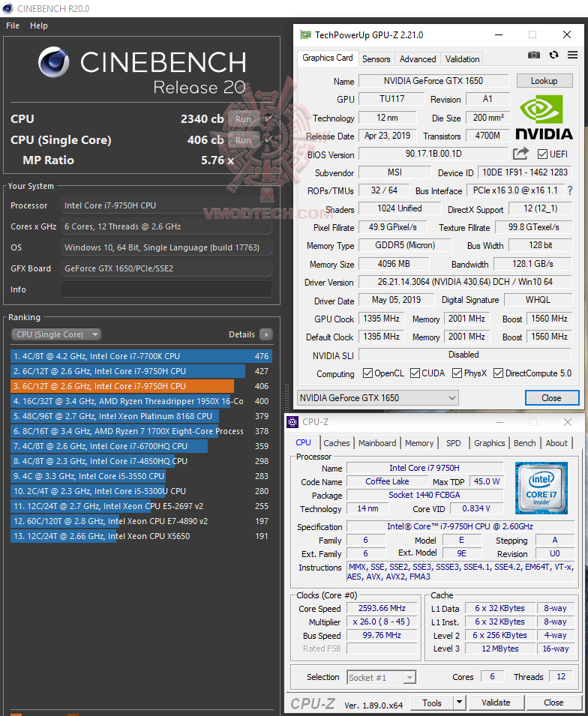Switch to Caches tab in CPU-Z

[336, 443]
